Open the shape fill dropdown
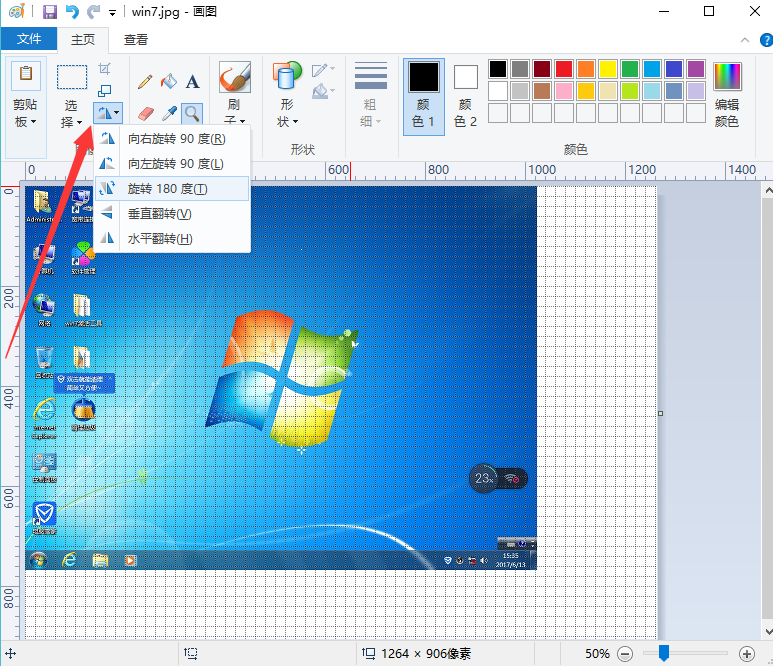The width and height of the screenshot is (773, 666). click(x=323, y=91)
